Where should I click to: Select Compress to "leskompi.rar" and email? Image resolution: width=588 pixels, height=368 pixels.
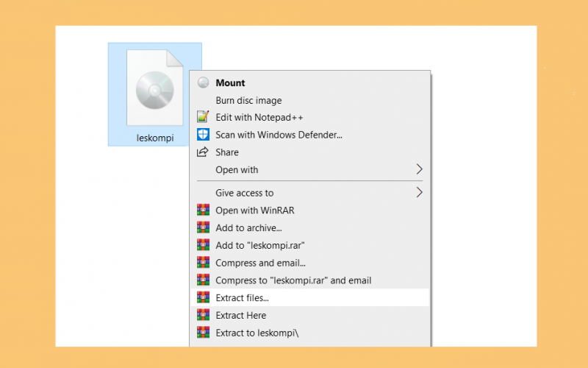[x=309, y=280]
